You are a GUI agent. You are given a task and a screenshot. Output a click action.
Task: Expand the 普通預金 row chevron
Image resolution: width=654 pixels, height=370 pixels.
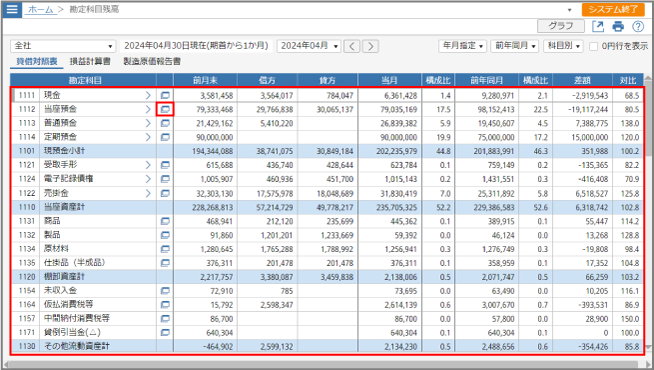tap(148, 123)
